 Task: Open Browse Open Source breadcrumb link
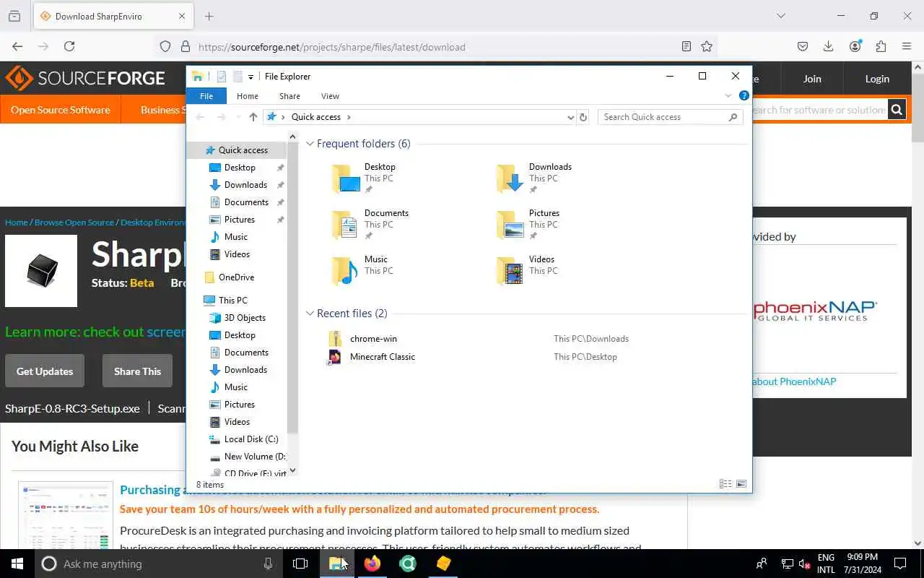74,223
